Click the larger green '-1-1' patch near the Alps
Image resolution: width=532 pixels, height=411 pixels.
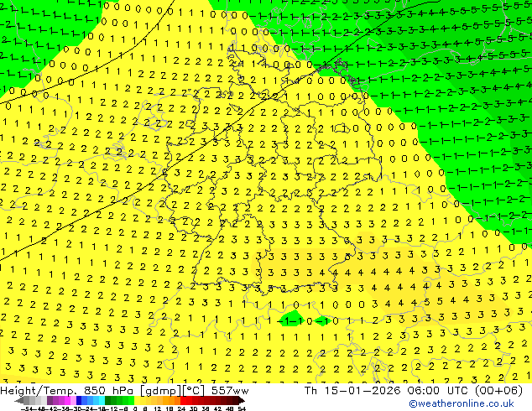pos(291,319)
